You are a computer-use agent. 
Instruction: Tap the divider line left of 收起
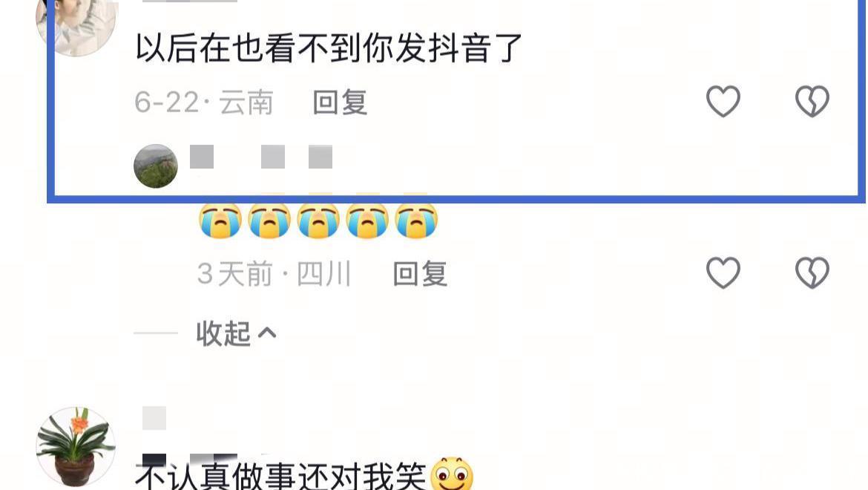coord(156,333)
